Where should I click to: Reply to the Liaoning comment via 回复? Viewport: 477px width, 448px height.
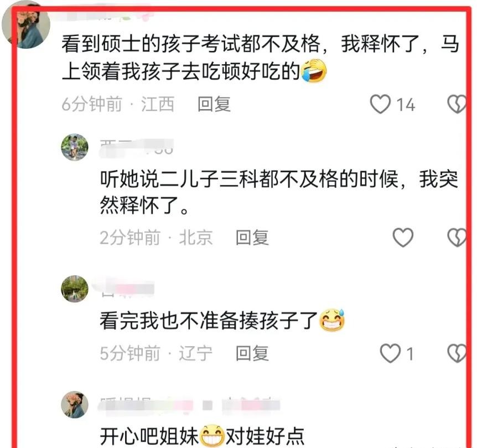(x=252, y=353)
